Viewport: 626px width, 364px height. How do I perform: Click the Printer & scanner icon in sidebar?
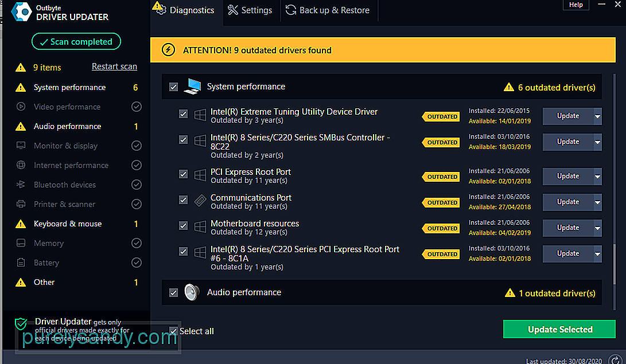coord(21,203)
